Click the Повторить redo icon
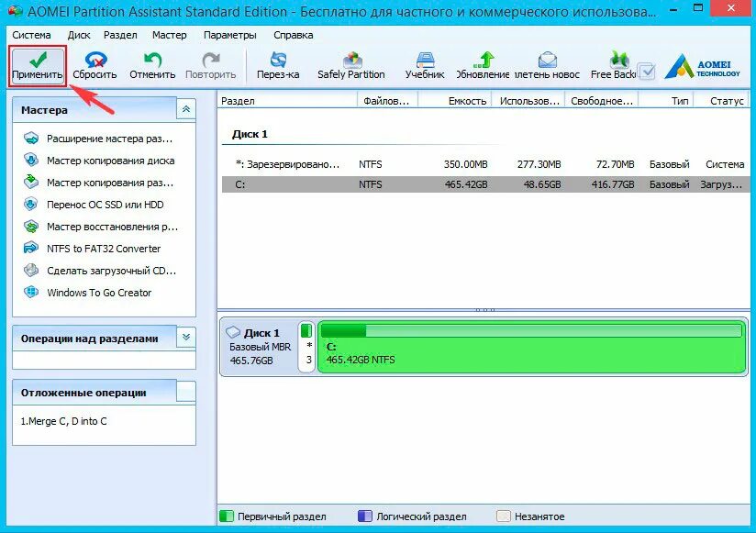 [x=211, y=66]
